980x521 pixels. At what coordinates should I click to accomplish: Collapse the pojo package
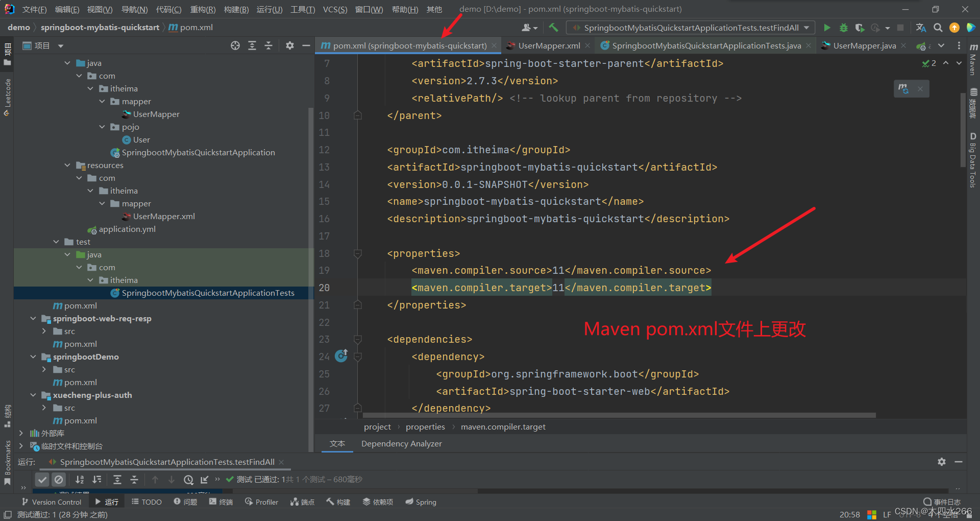click(x=102, y=127)
